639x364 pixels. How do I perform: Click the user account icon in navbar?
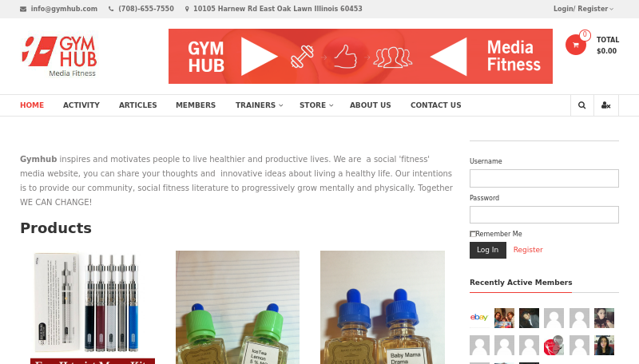click(606, 105)
